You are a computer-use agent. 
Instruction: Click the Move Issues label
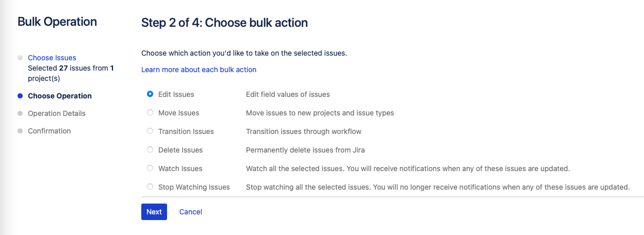pyautogui.click(x=179, y=113)
